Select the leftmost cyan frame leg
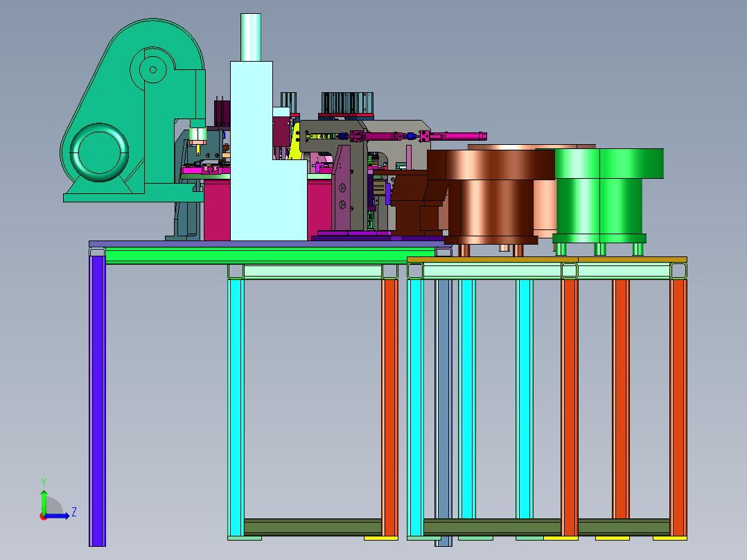Image resolution: width=747 pixels, height=560 pixels. click(236, 408)
